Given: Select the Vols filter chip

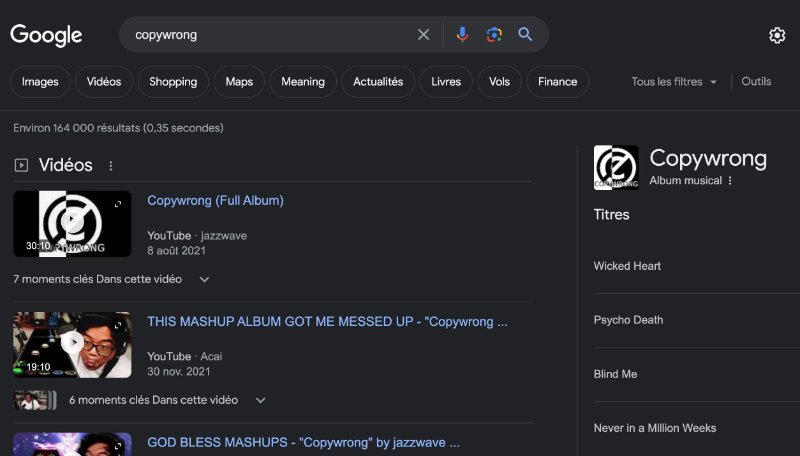Looking at the screenshot, I should point(499,82).
